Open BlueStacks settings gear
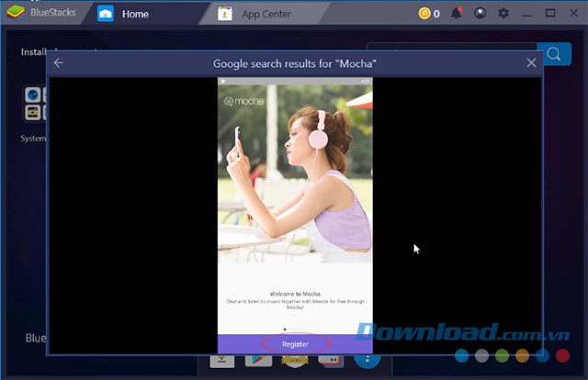 point(503,13)
